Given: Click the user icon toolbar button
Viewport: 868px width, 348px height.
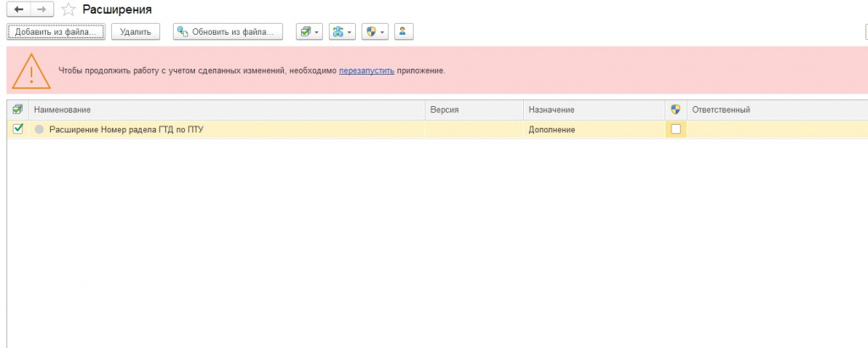Looking at the screenshot, I should click(403, 31).
